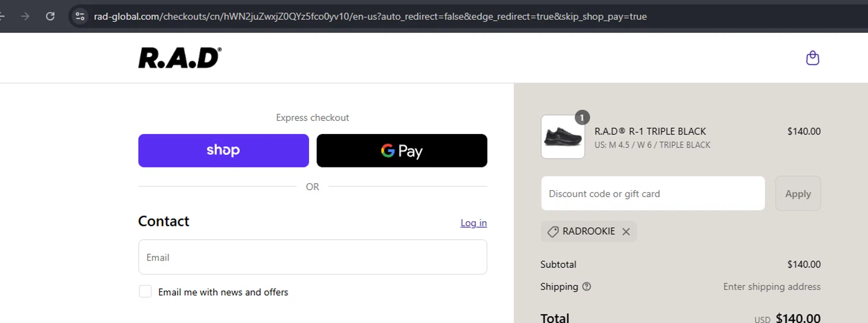Click the browser forward arrow
Image resolution: width=868 pixels, height=323 pixels.
pos(25,16)
